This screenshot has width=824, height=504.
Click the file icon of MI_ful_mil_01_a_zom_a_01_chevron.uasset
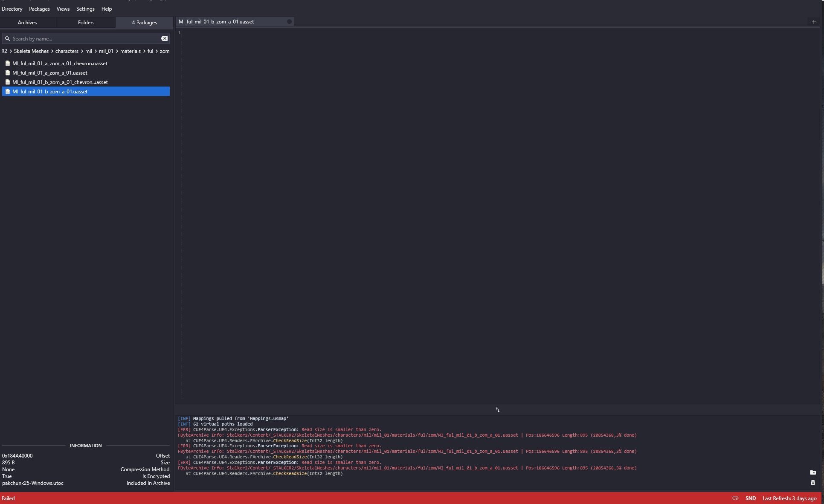(x=8, y=64)
